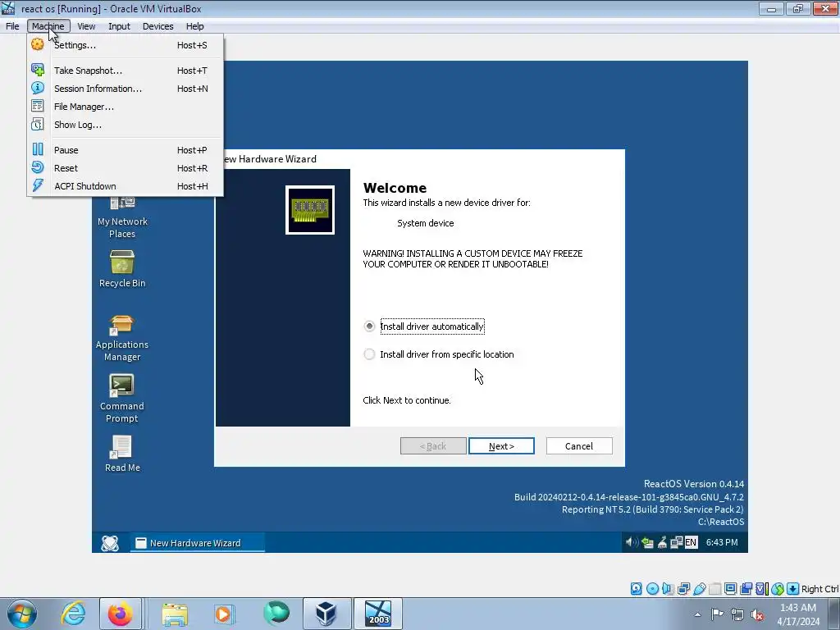Open My Network Places desktop icon

[x=122, y=217]
